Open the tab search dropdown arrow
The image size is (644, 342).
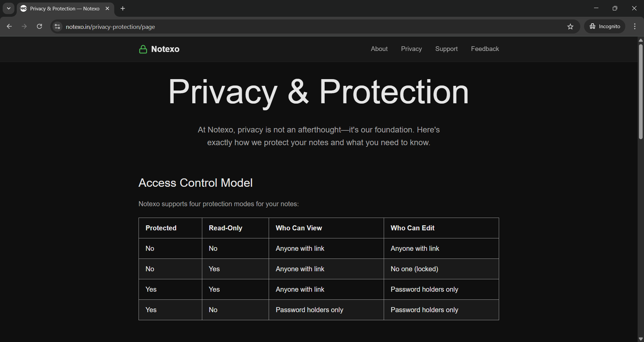tap(9, 8)
